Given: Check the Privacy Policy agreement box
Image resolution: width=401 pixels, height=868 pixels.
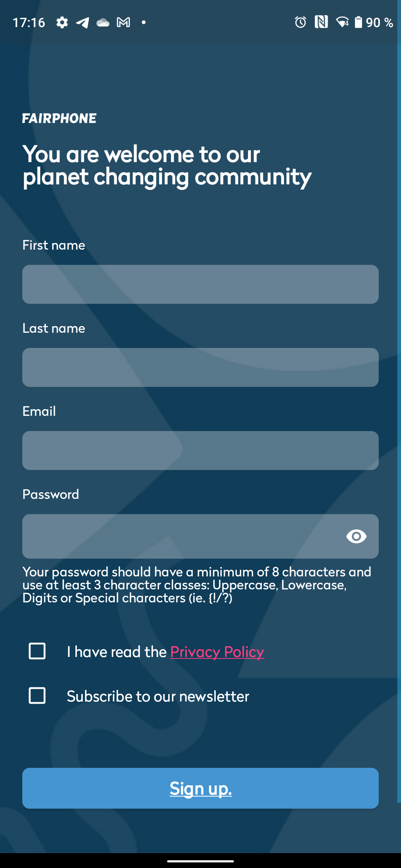Looking at the screenshot, I should pyautogui.click(x=37, y=651).
